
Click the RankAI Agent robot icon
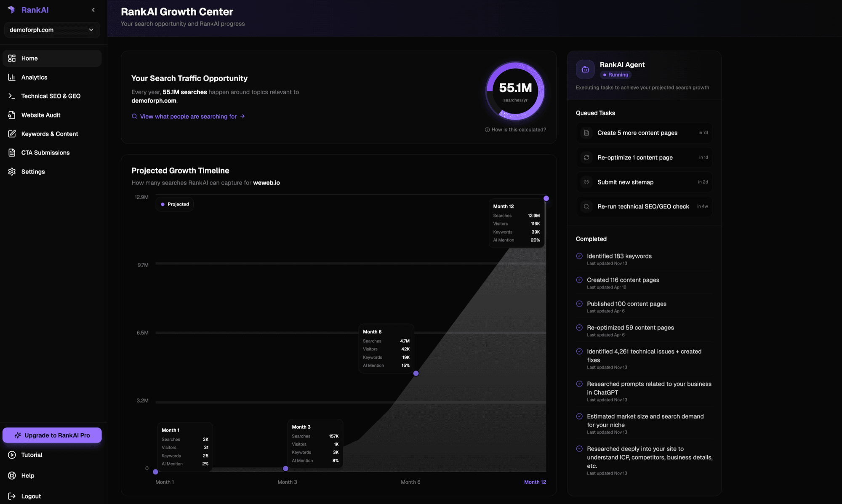[x=585, y=69]
